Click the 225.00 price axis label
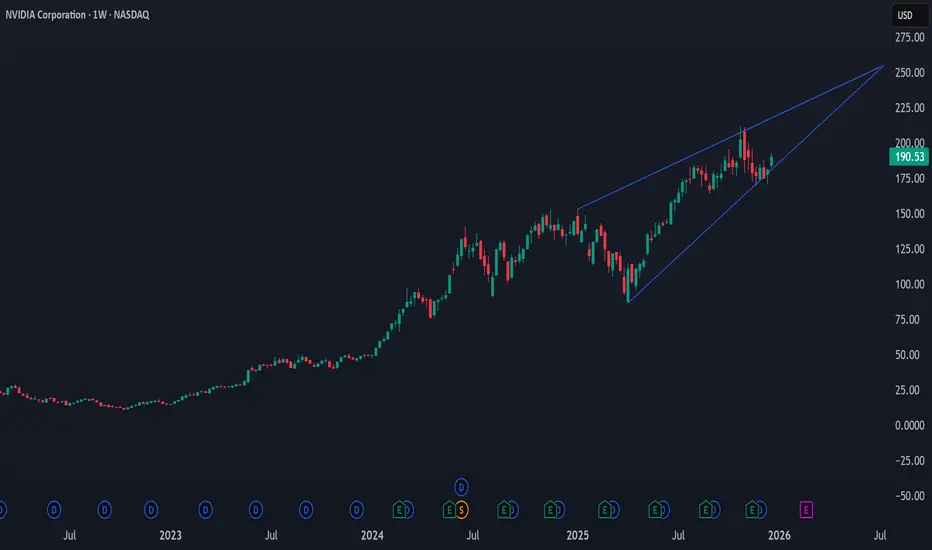Viewport: 932px width, 550px height. click(910, 108)
